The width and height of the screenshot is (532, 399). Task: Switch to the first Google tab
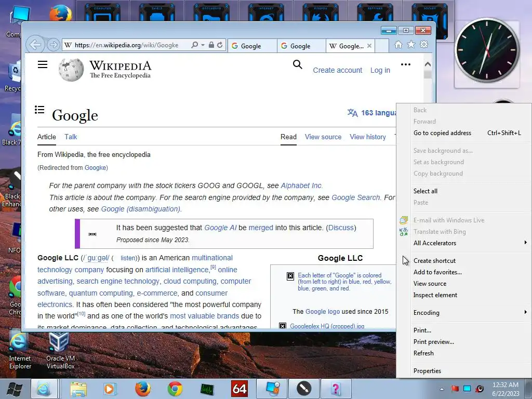(x=253, y=46)
